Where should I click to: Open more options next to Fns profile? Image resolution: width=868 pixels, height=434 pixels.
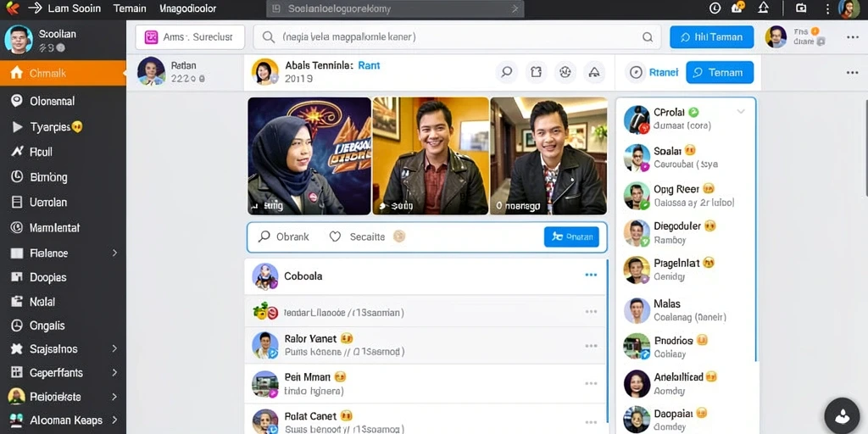click(853, 37)
